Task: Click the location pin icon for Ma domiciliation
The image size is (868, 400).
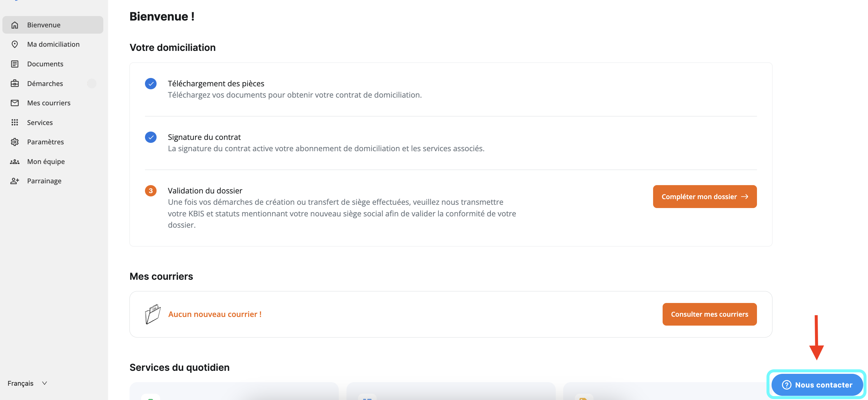Action: [x=15, y=44]
